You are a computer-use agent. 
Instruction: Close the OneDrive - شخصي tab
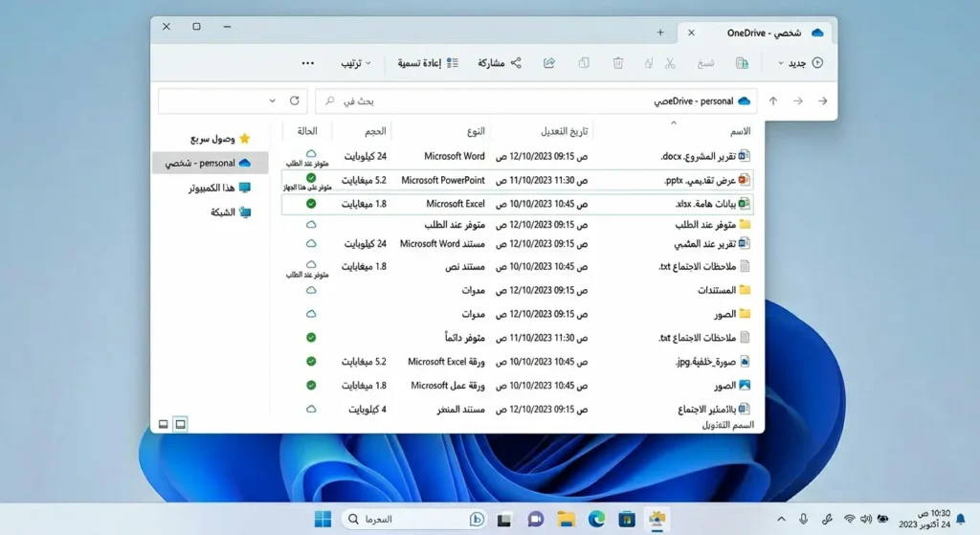691,33
